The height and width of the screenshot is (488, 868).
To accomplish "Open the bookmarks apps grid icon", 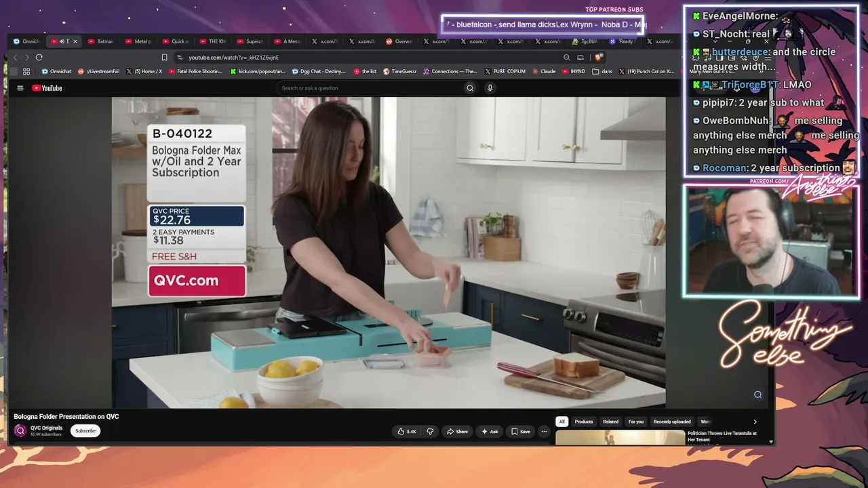I will [x=26, y=71].
